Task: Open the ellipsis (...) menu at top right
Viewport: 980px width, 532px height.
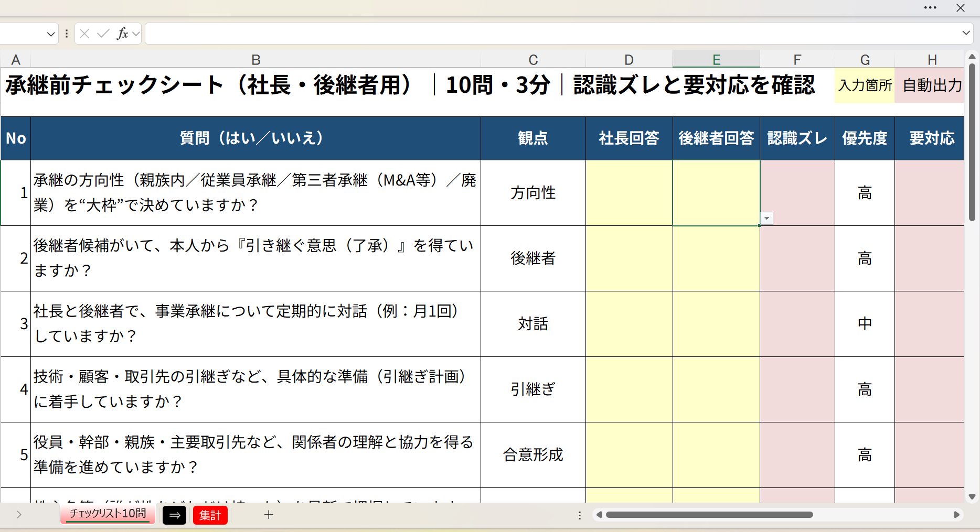Action: [930, 8]
